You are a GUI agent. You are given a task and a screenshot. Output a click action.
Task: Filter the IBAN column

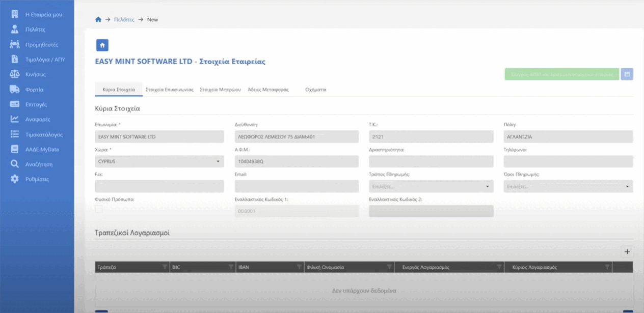coord(299,267)
